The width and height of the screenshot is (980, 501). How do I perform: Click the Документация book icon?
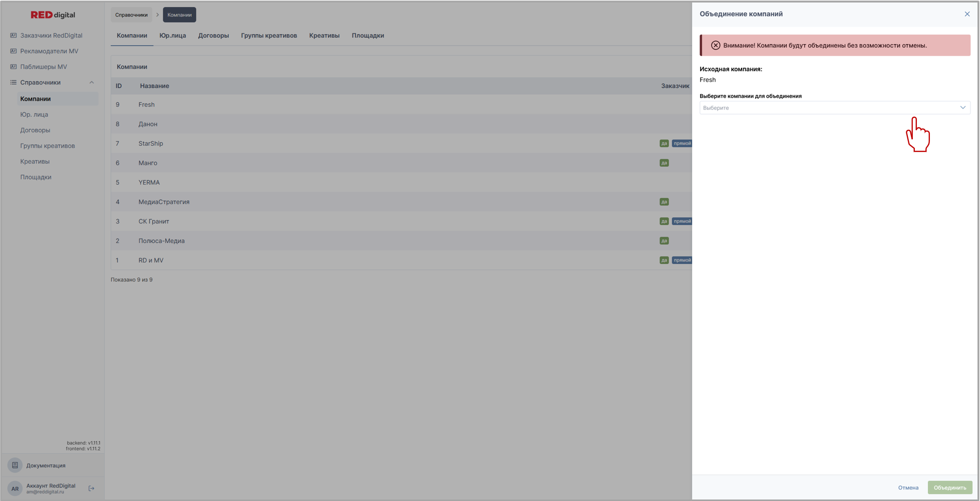point(15,465)
